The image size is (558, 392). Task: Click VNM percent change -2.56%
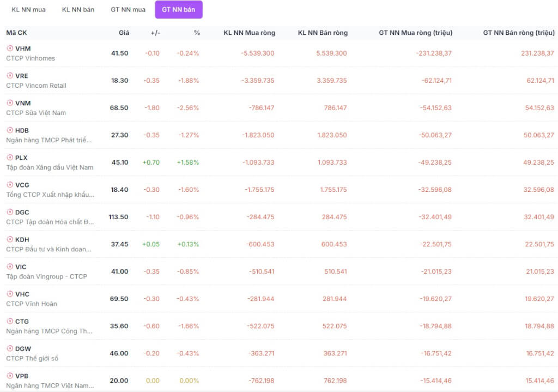click(188, 108)
